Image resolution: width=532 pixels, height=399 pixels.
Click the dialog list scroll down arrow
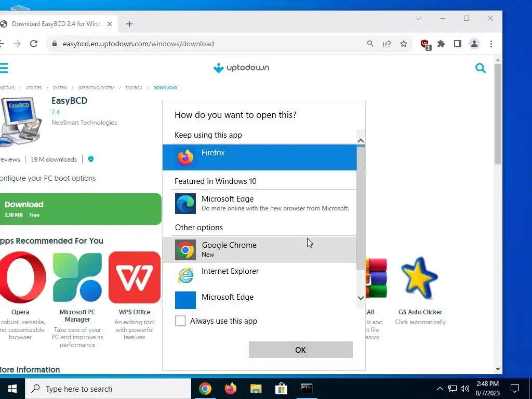click(361, 298)
